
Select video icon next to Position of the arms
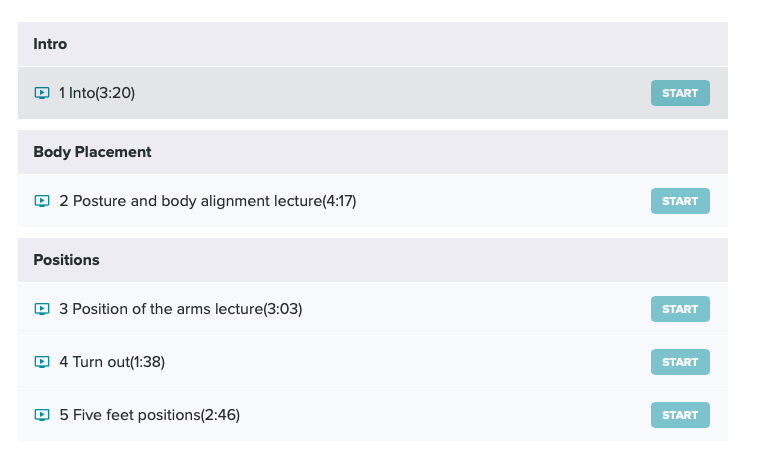pyautogui.click(x=42, y=309)
